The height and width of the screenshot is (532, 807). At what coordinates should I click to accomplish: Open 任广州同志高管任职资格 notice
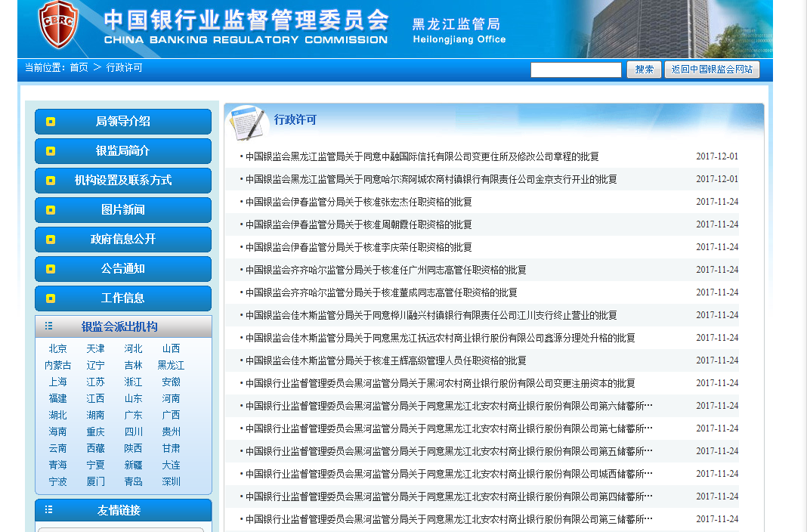pos(386,270)
